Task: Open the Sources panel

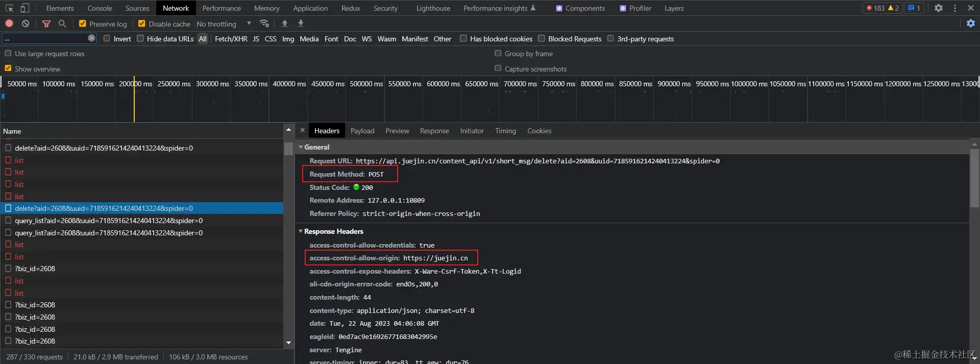Action: point(137,8)
